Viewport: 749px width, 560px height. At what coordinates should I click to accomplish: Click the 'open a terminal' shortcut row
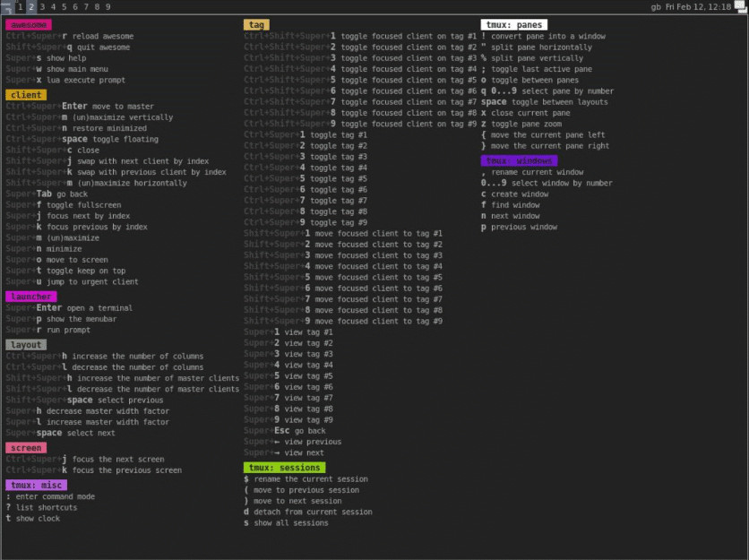(x=69, y=308)
